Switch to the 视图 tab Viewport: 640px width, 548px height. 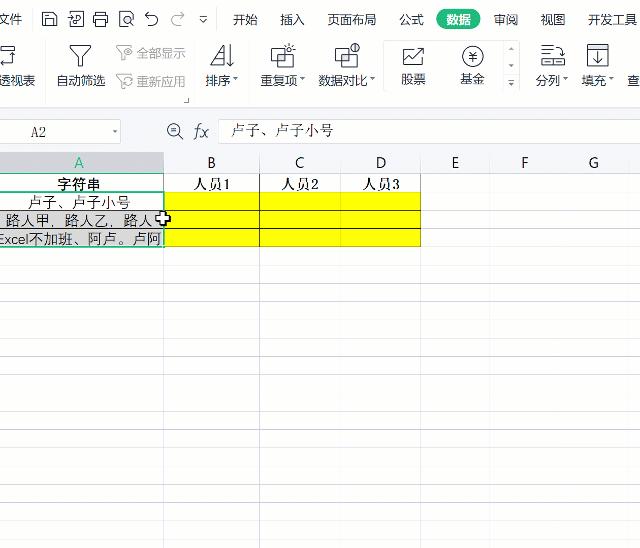(x=553, y=19)
